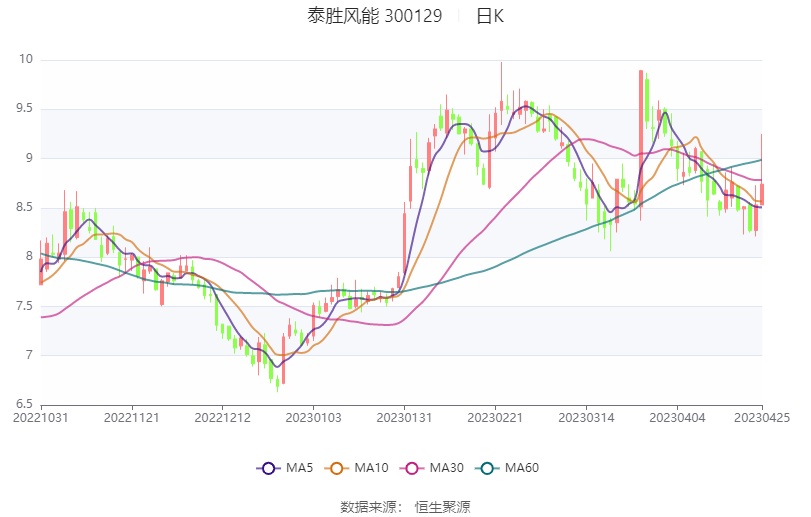811x517 pixels.
Task: Click the MA60 legend text label
Action: point(522,467)
